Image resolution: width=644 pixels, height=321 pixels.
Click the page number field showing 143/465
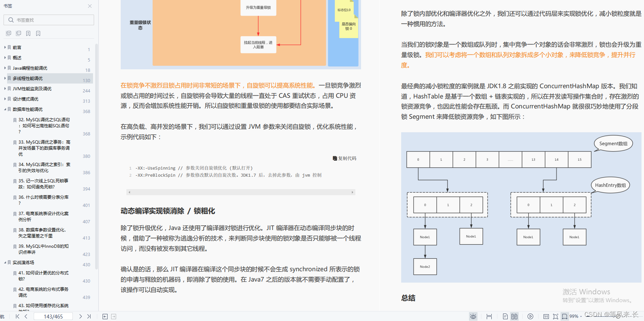pyautogui.click(x=53, y=316)
